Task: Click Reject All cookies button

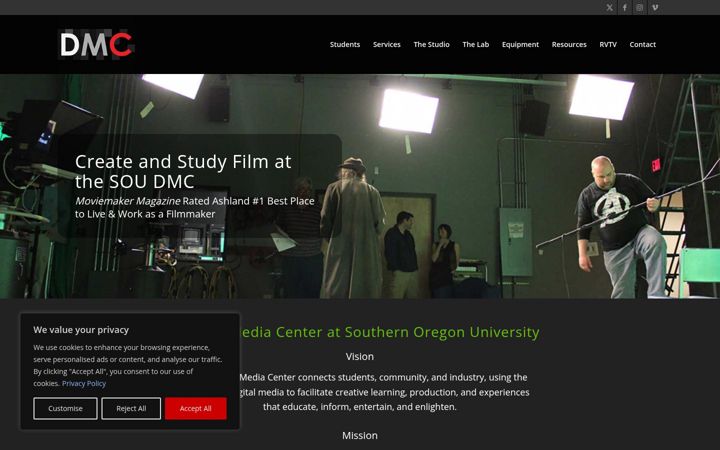Action: pyautogui.click(x=131, y=408)
